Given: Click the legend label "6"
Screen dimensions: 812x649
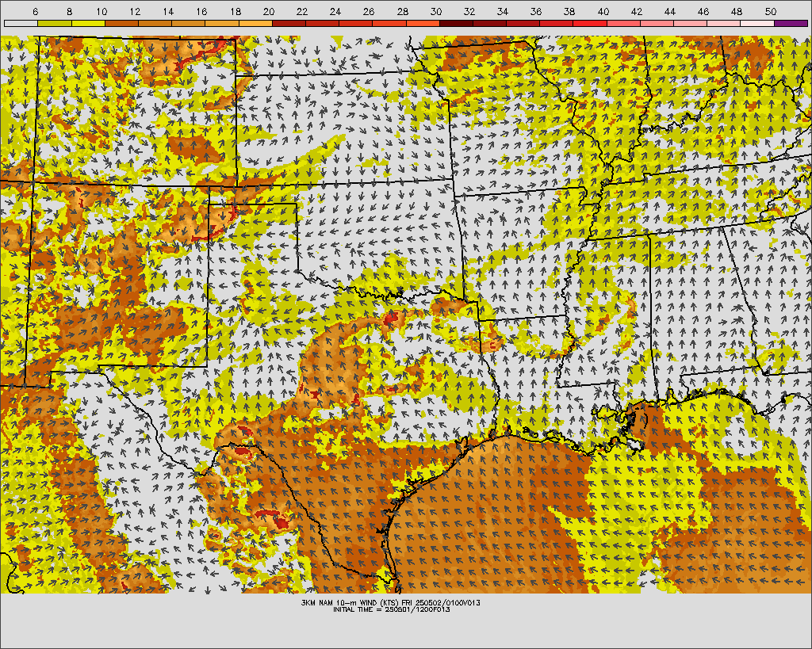Looking at the screenshot, I should pyautogui.click(x=35, y=11).
